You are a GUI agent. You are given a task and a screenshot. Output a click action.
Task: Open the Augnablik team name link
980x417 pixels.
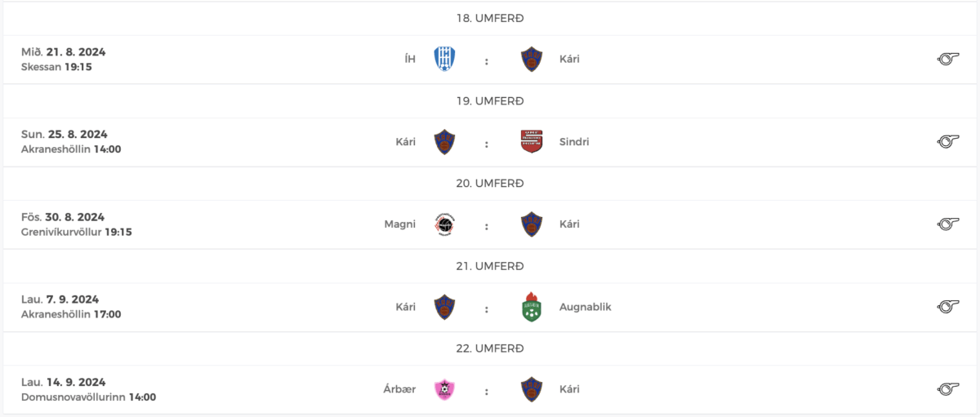click(x=585, y=307)
